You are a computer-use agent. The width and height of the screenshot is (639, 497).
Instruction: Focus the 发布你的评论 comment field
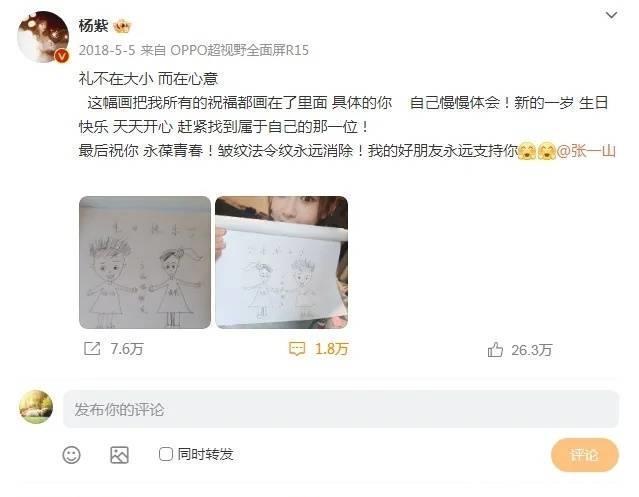341,409
